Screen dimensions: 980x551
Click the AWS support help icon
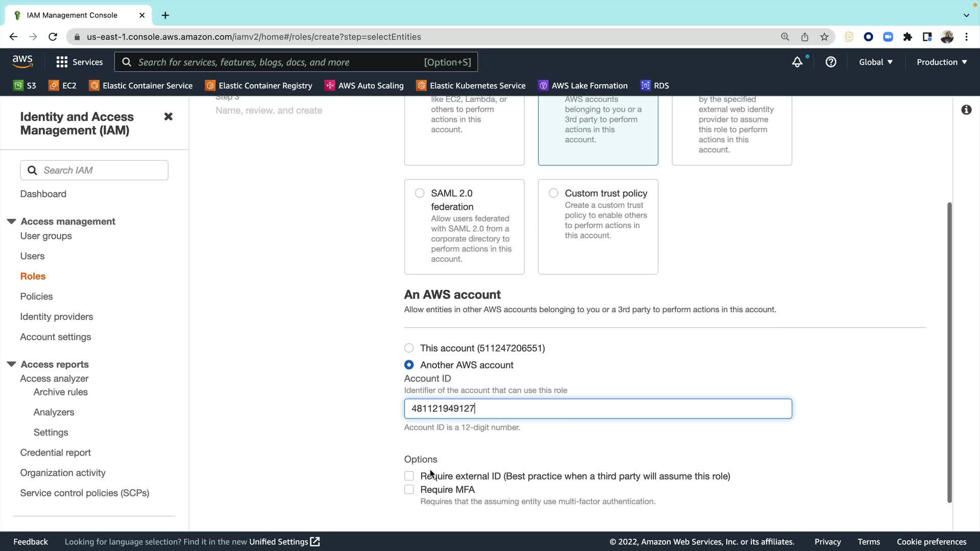tap(831, 62)
